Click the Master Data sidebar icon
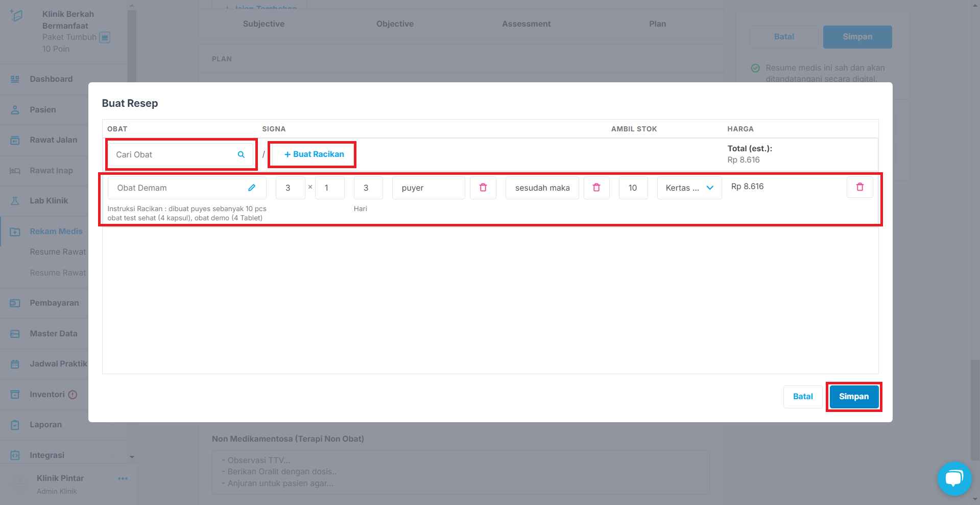 point(15,334)
